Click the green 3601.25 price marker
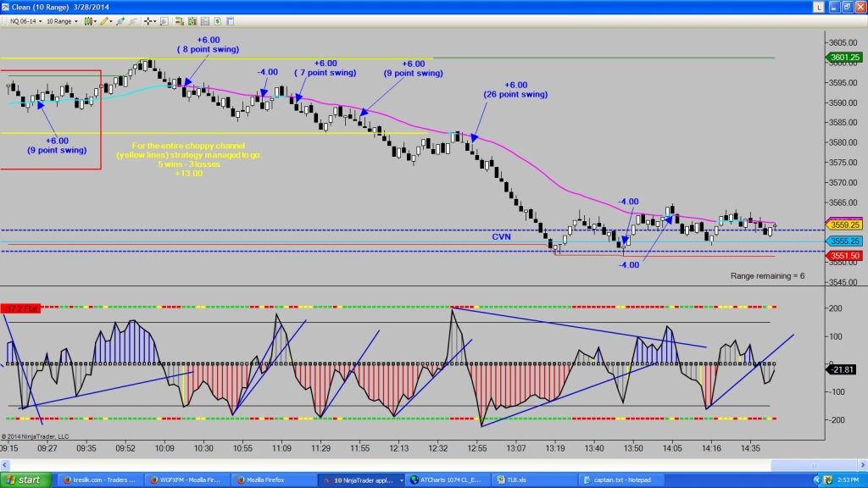The image size is (868, 488). click(x=845, y=58)
